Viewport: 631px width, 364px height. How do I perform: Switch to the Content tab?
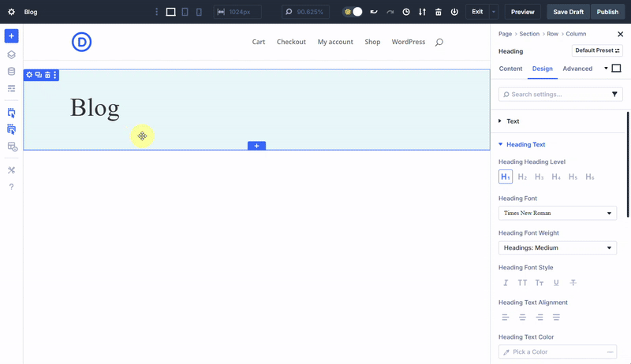[510, 69]
